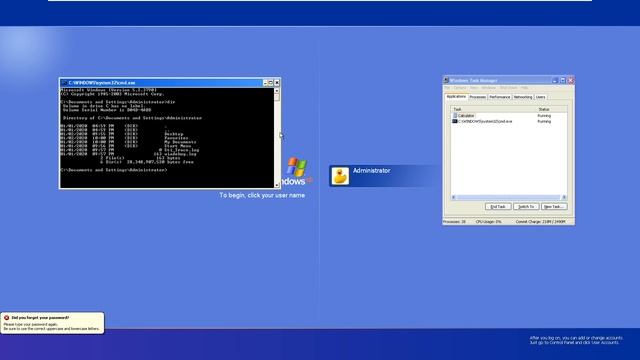The height and width of the screenshot is (360, 640).
Task: Click the cmd.exe title bar icon
Action: coord(64,82)
